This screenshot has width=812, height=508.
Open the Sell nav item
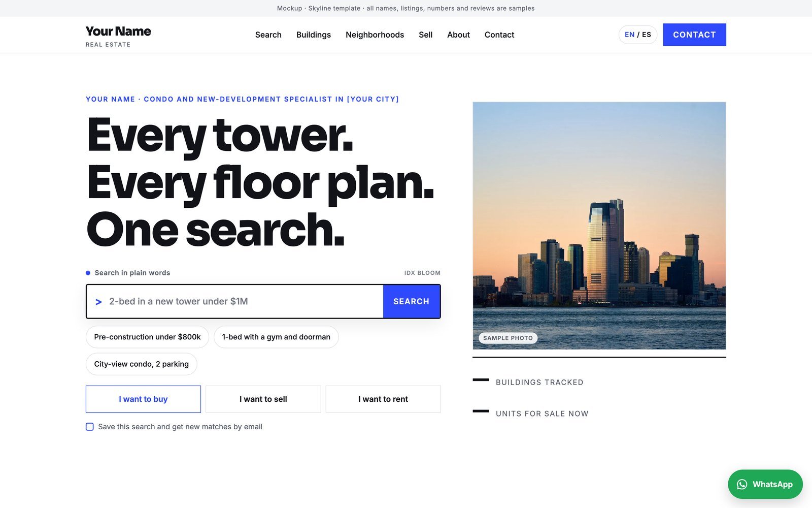pos(426,35)
